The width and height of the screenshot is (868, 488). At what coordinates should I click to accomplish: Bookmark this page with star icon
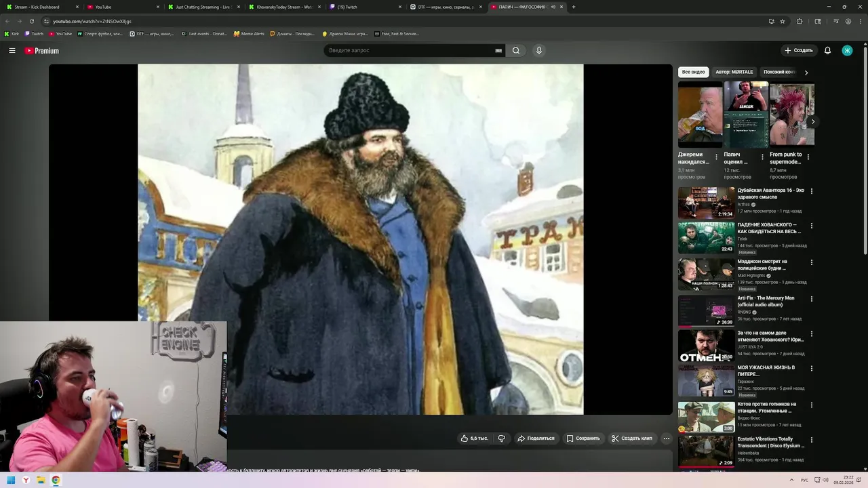coord(783,21)
